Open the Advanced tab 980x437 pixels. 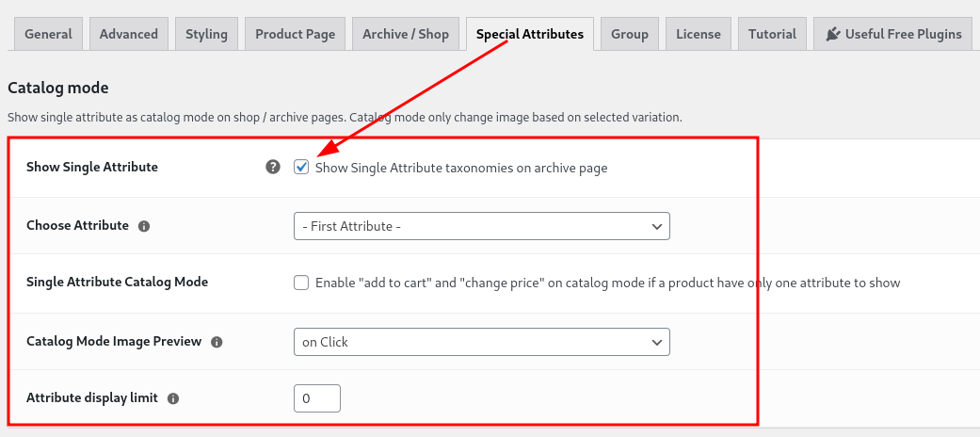(129, 34)
